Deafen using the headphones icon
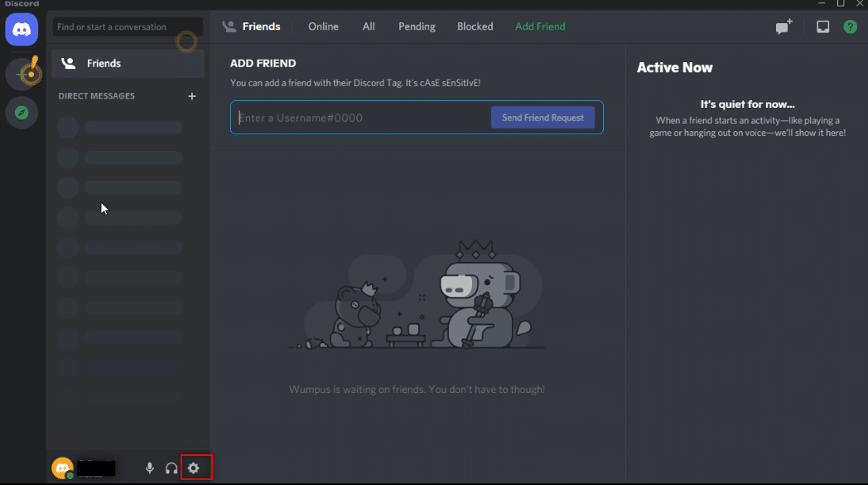This screenshot has height=485, width=868. [171, 468]
